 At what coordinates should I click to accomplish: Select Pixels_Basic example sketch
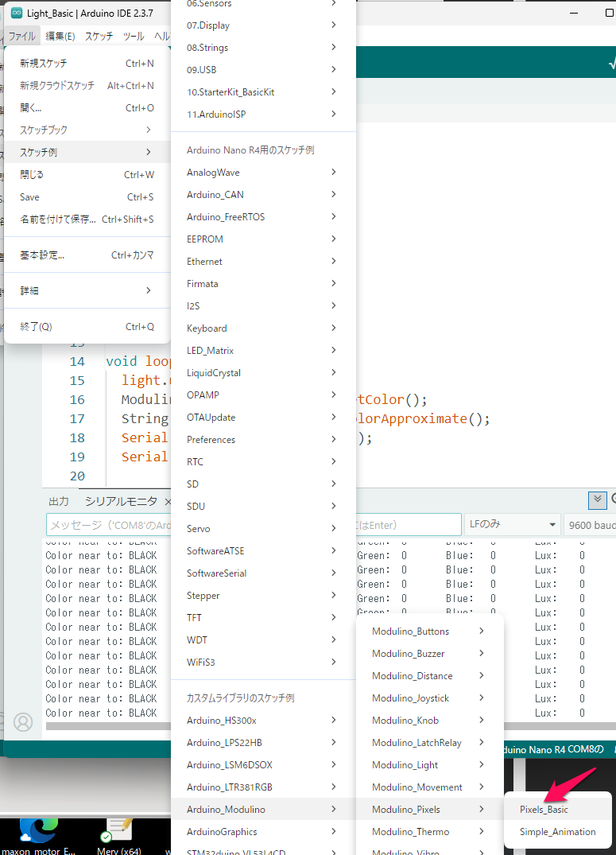pyautogui.click(x=544, y=810)
